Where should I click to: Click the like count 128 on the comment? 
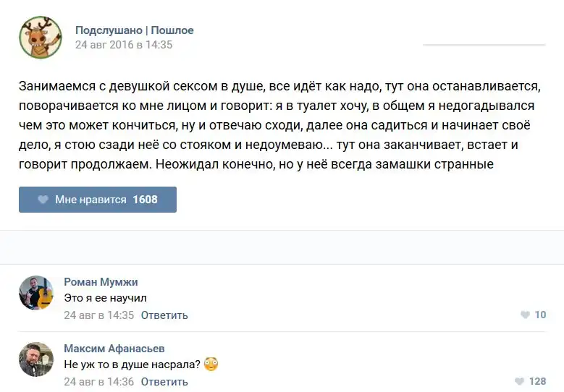[537, 381]
